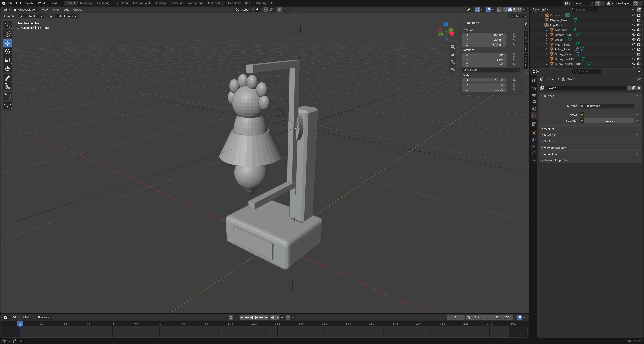Toggle camera view icon in viewport
Image resolution: width=644 pixels, height=344 pixels.
[x=452, y=62]
